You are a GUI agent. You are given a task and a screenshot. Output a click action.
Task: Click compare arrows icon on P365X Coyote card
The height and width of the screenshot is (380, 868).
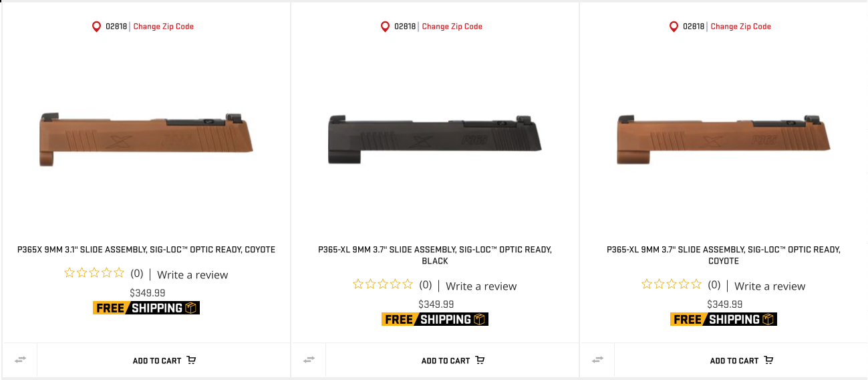[x=21, y=359]
